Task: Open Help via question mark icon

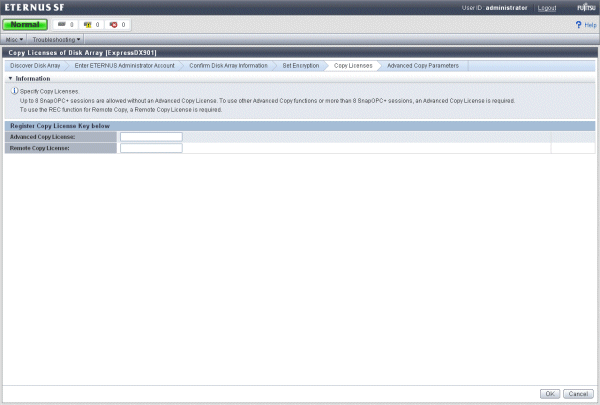Action: click(578, 25)
